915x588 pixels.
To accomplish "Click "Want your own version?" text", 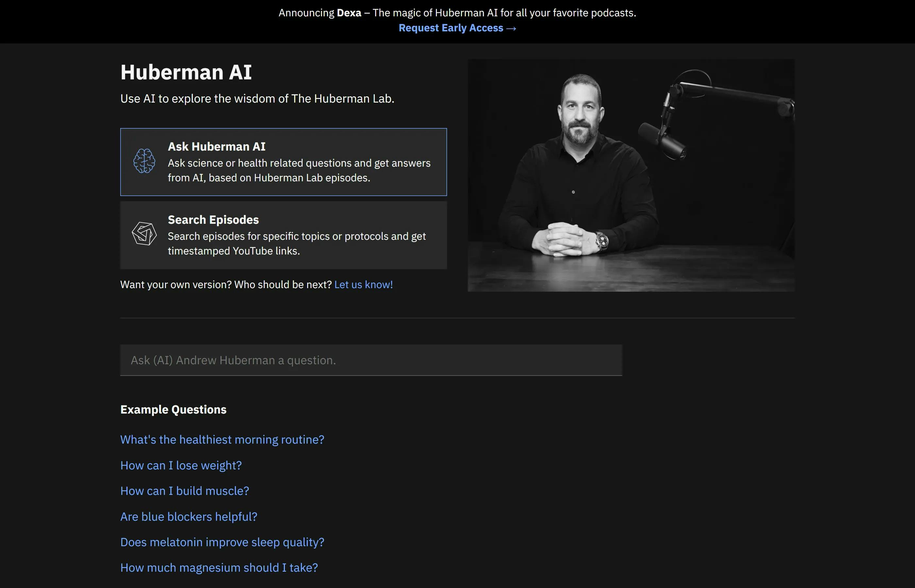I will pyautogui.click(x=176, y=285).
